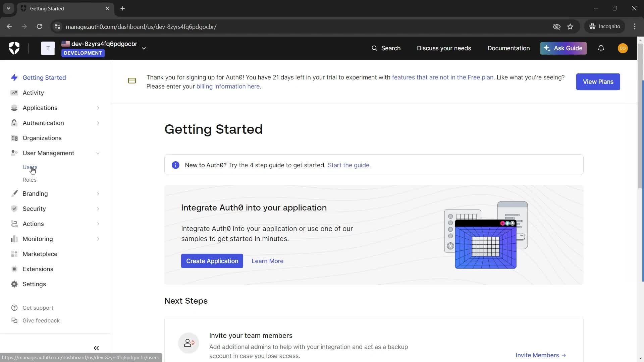Expand the Branding menu chevron
The height and width of the screenshot is (362, 644).
click(x=98, y=194)
